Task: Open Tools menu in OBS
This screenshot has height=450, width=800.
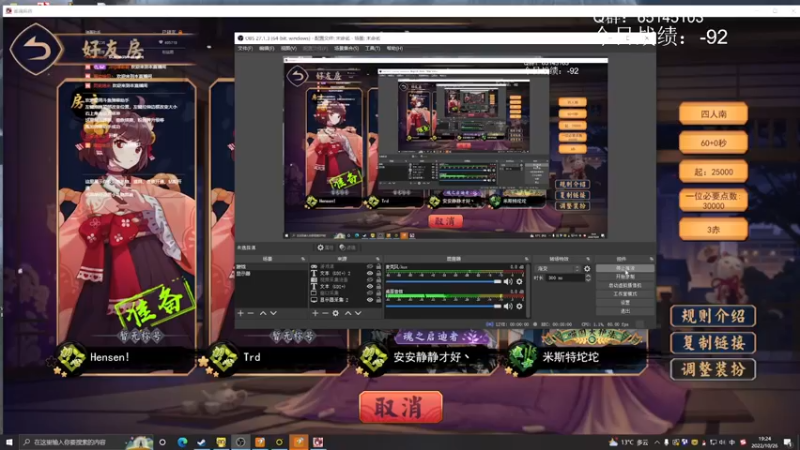Action: coord(372,48)
